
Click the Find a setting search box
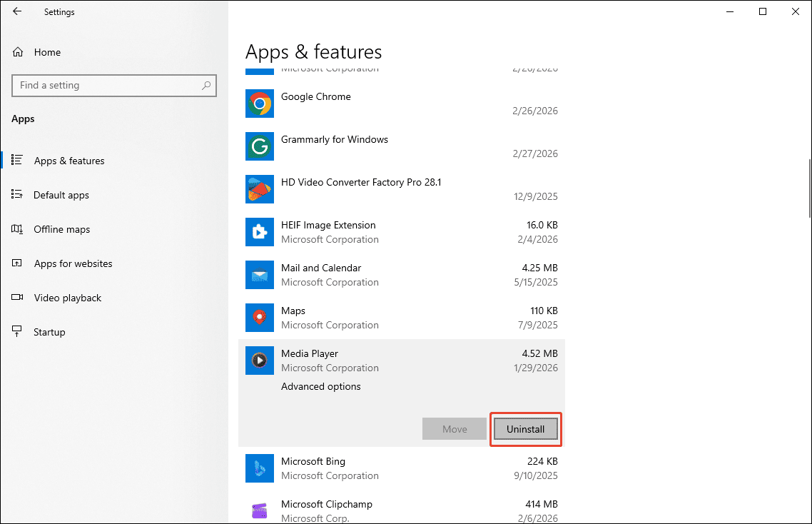point(114,85)
